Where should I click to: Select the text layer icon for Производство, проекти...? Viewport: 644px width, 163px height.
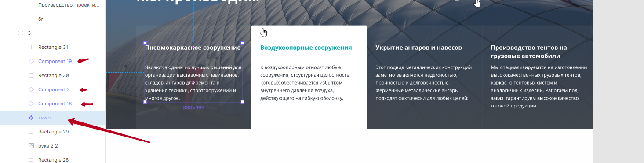pos(31,5)
